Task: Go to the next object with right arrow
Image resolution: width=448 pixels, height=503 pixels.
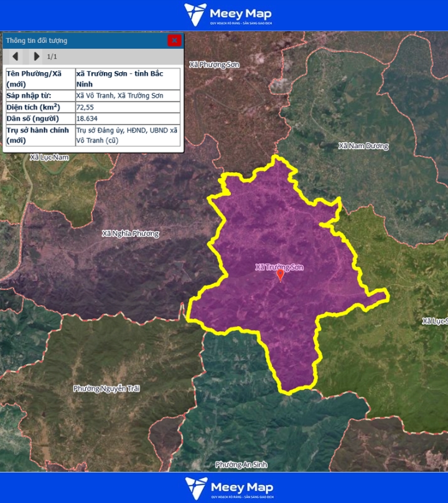Action: click(x=36, y=57)
